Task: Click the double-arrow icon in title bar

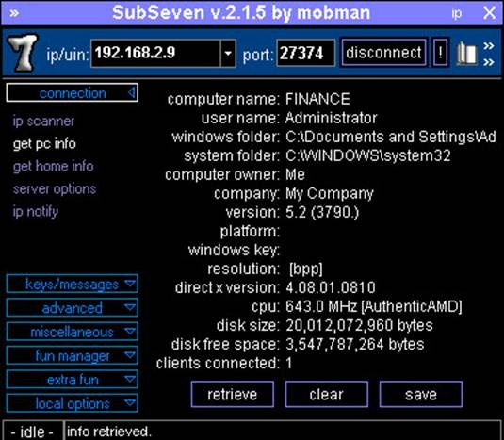Action: (14, 13)
